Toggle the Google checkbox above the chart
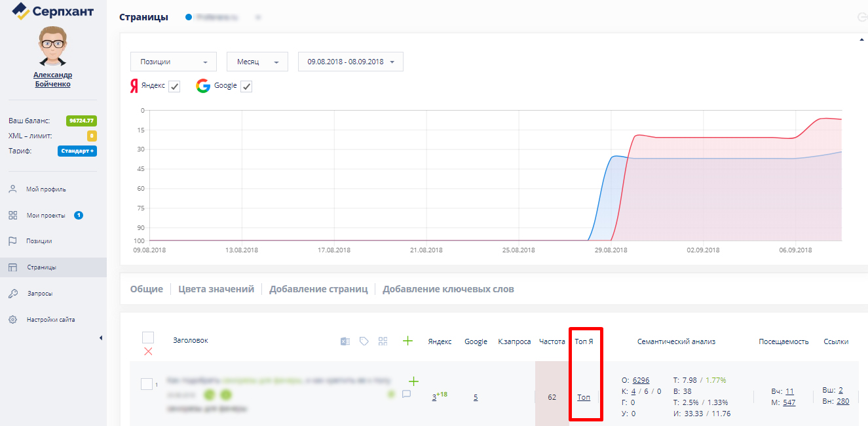The height and width of the screenshot is (426, 868). (246, 87)
